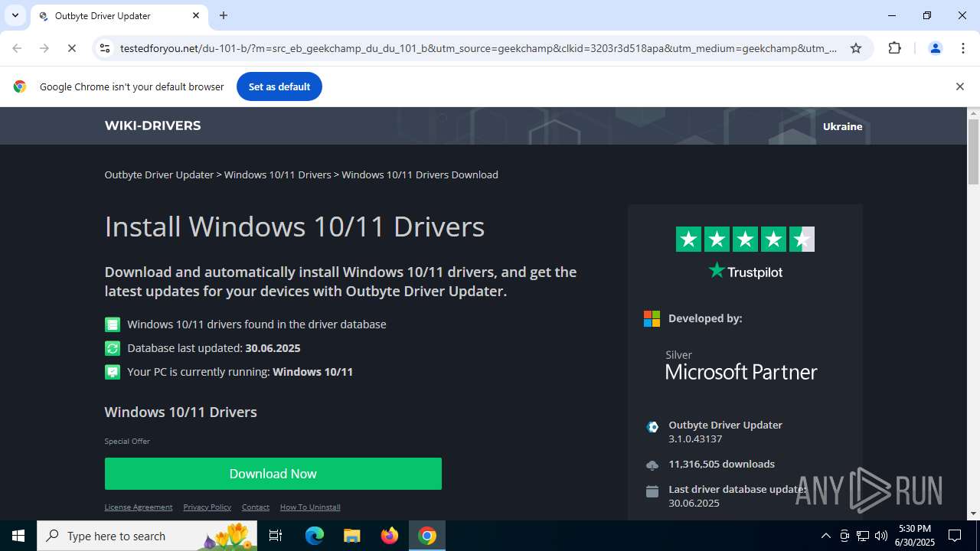Click the Ukraine region label

click(842, 126)
